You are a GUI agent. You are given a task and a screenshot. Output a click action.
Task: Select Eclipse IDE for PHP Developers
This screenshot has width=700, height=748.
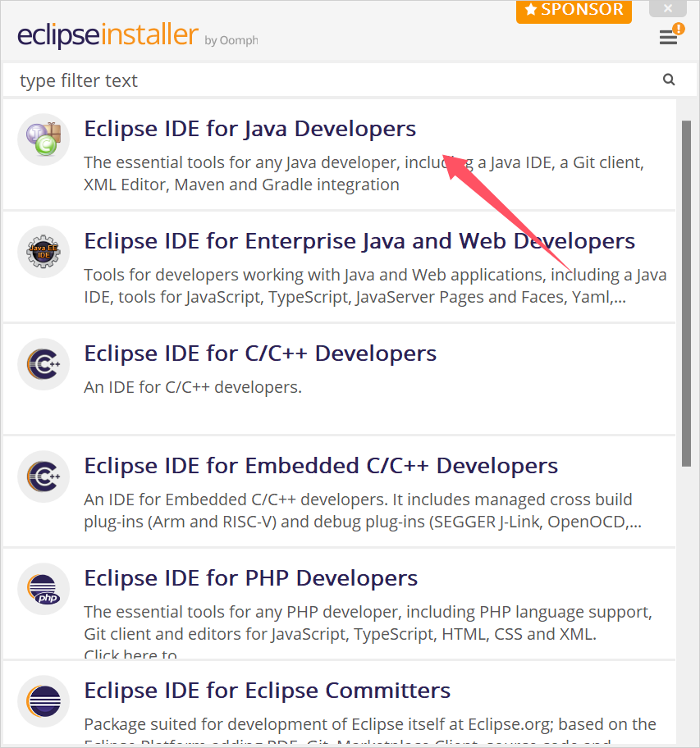click(x=251, y=578)
